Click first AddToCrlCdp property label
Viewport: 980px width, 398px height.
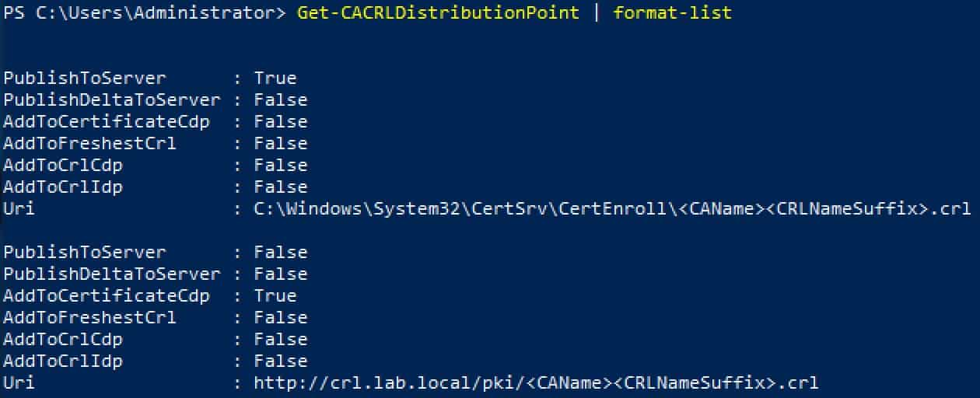(x=63, y=166)
